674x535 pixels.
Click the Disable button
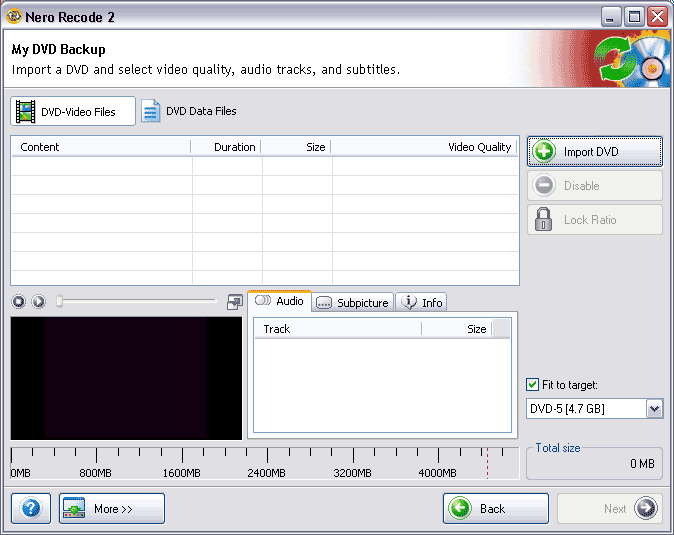click(595, 185)
